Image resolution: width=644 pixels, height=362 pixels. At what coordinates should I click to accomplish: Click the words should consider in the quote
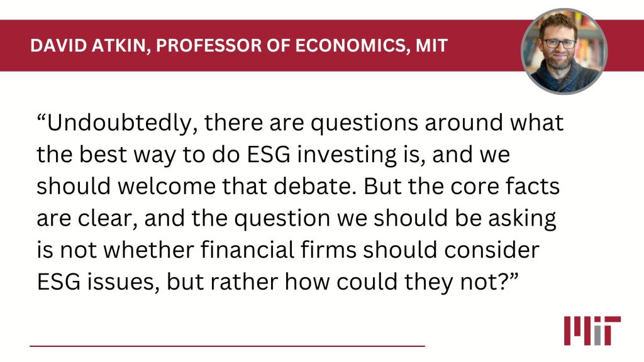451,250
